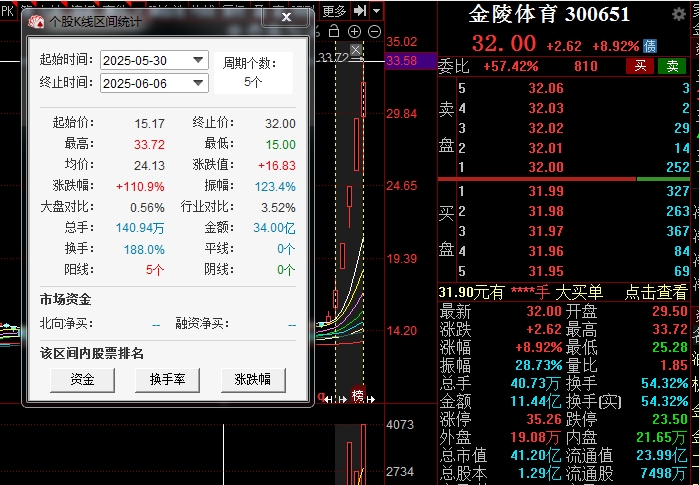The image size is (699, 485).
Task: Open the 起始时间 date dropdown
Action: (x=198, y=60)
